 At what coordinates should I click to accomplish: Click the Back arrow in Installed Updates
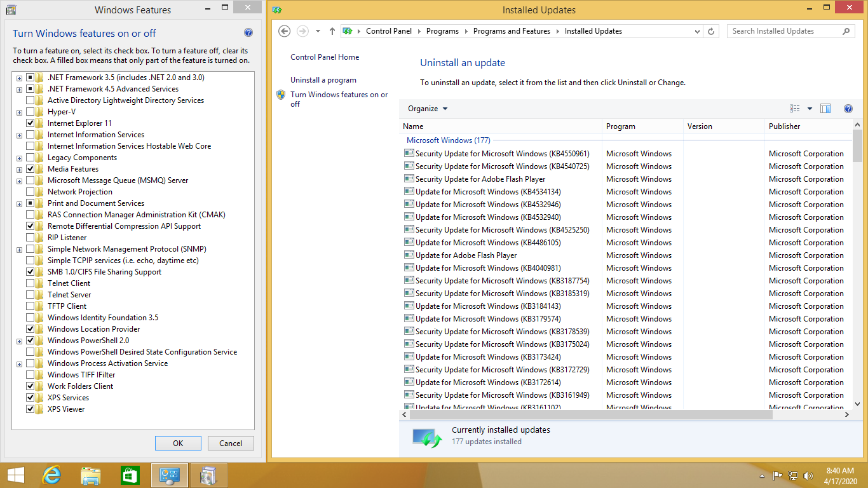(x=285, y=31)
